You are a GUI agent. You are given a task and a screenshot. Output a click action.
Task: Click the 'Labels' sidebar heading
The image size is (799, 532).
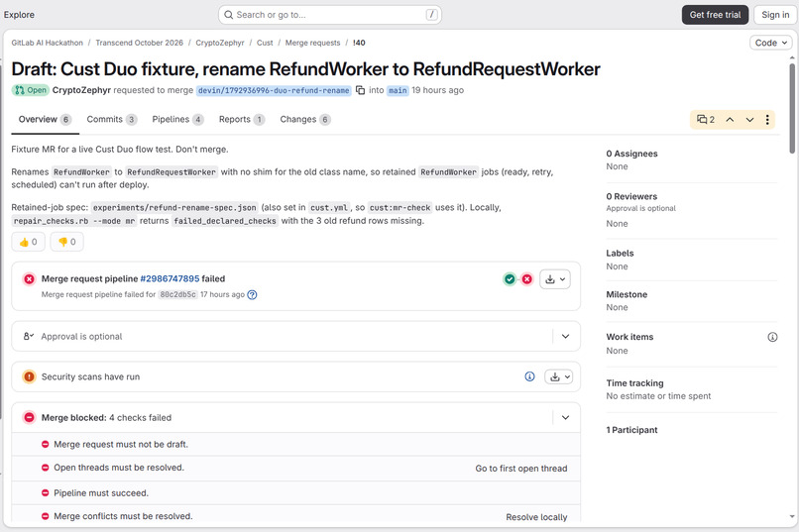620,254
